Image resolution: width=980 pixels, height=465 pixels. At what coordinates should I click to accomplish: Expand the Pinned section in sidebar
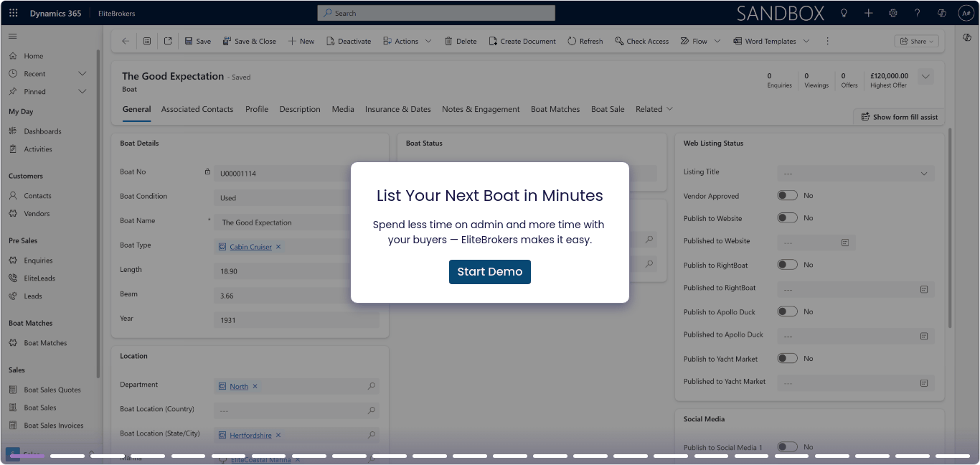(82, 91)
